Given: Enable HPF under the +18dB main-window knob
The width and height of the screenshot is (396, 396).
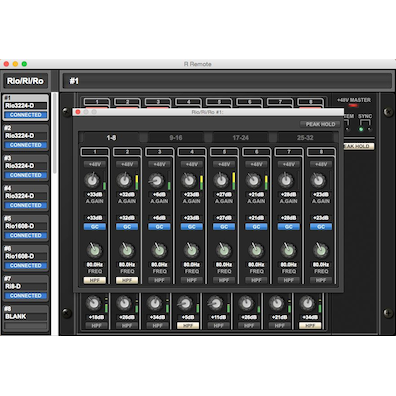Looking at the screenshot, I should [96, 326].
